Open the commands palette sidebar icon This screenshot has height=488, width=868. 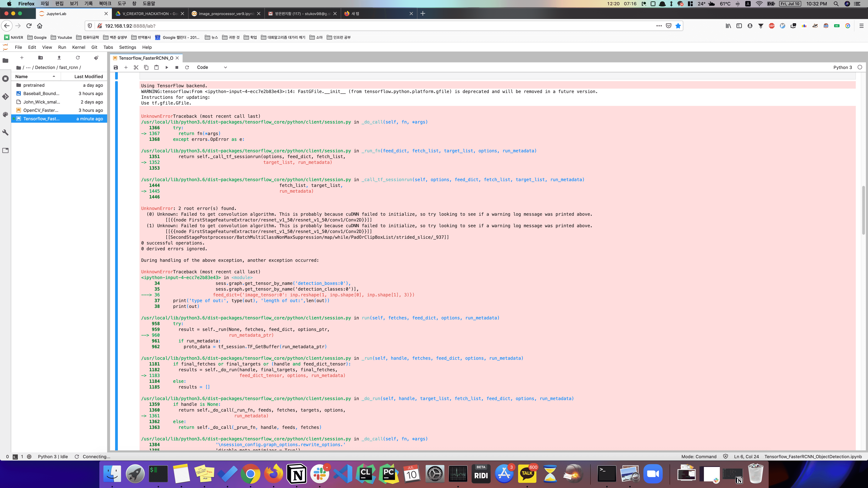(5, 115)
